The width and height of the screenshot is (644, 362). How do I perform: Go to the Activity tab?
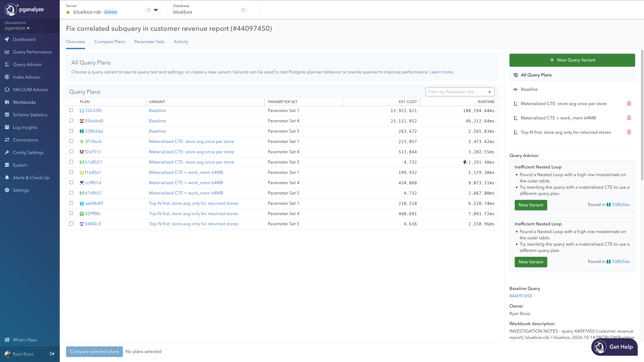tap(181, 42)
